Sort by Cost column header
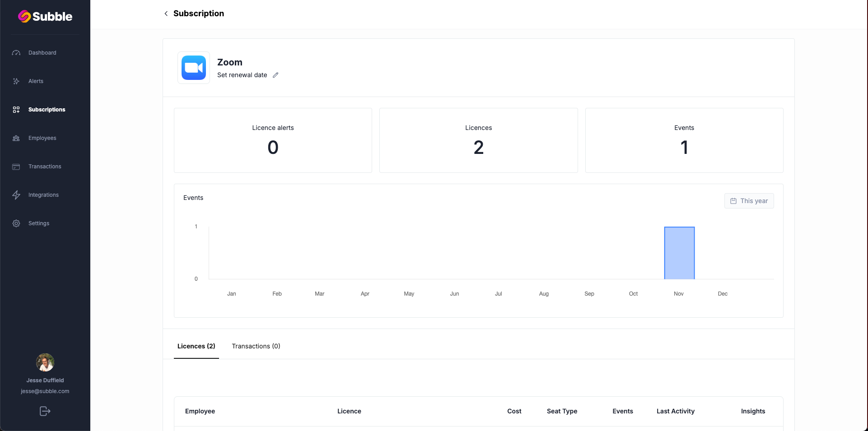 514,411
